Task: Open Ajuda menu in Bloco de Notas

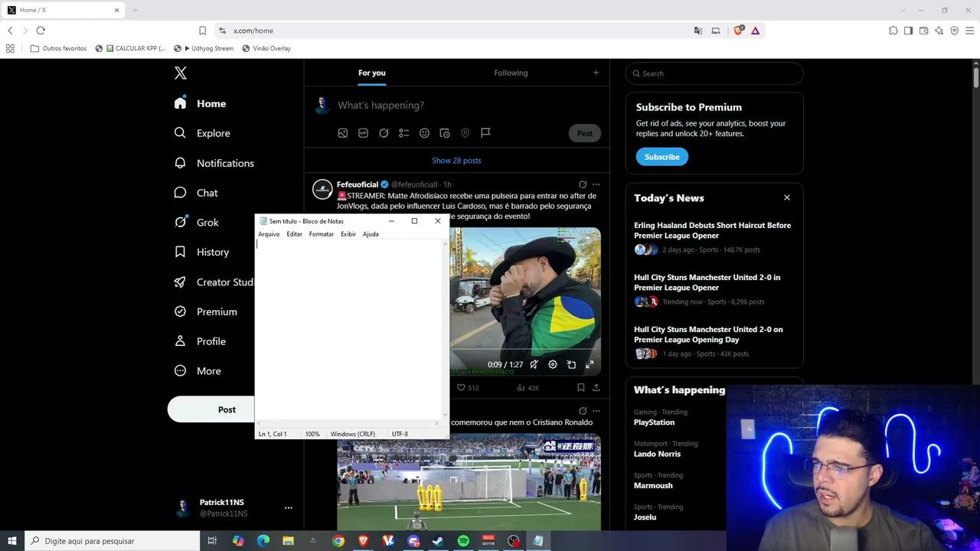Action: 371,234
